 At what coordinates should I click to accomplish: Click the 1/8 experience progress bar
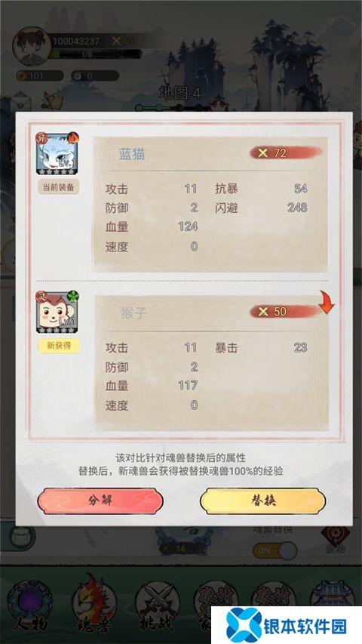point(96,54)
